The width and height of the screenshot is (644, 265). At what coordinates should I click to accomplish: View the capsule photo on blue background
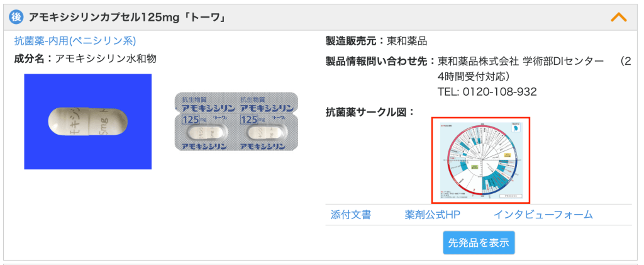pyautogui.click(x=88, y=121)
